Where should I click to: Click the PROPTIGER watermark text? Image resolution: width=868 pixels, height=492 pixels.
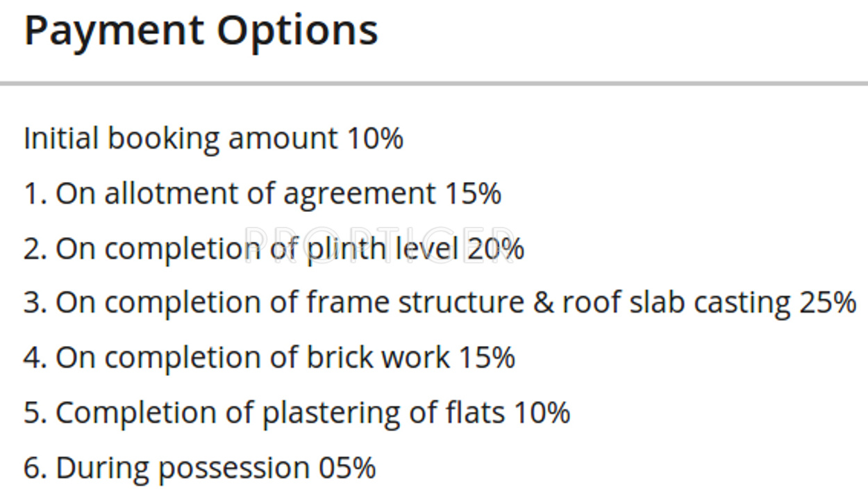381,241
